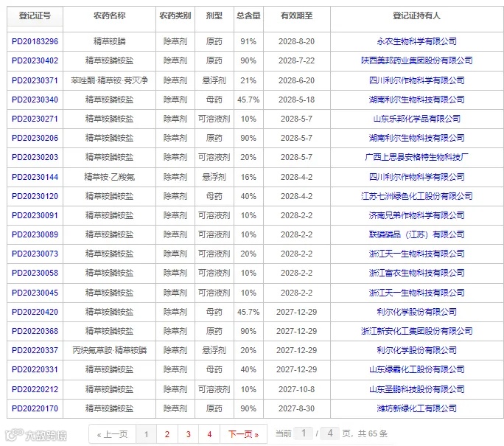Select expiry date 2027-10-8
The image size is (504, 446).
point(296,389)
